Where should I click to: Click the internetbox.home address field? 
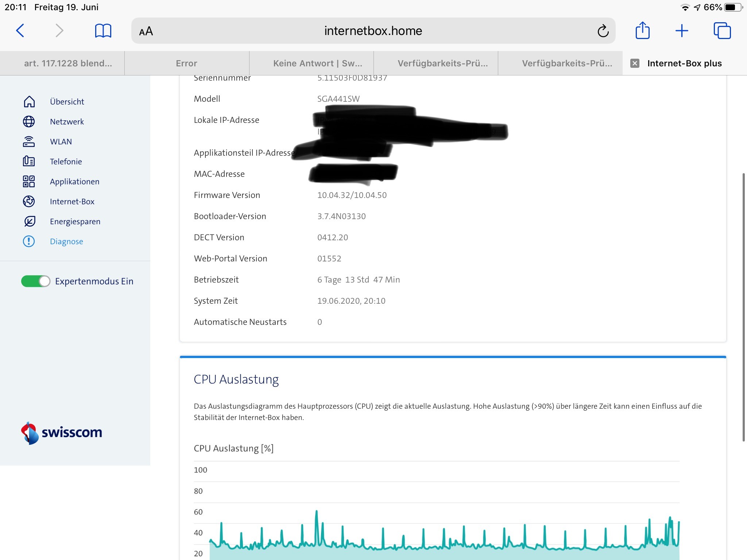(x=373, y=31)
